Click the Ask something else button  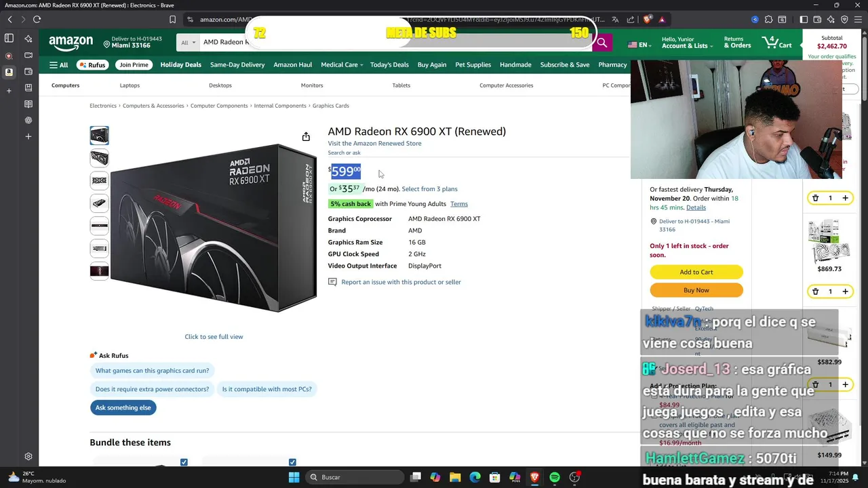123,407
